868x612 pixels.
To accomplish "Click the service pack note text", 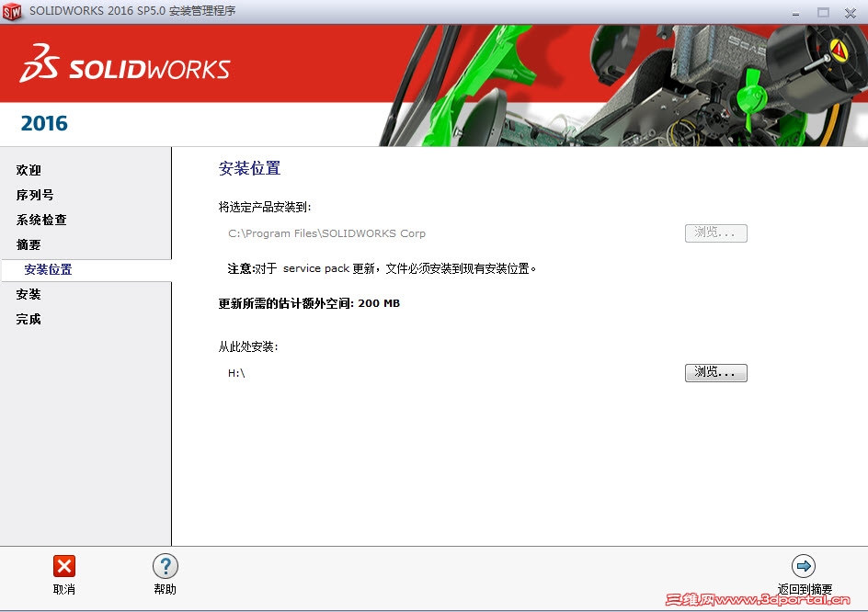I will [382, 269].
